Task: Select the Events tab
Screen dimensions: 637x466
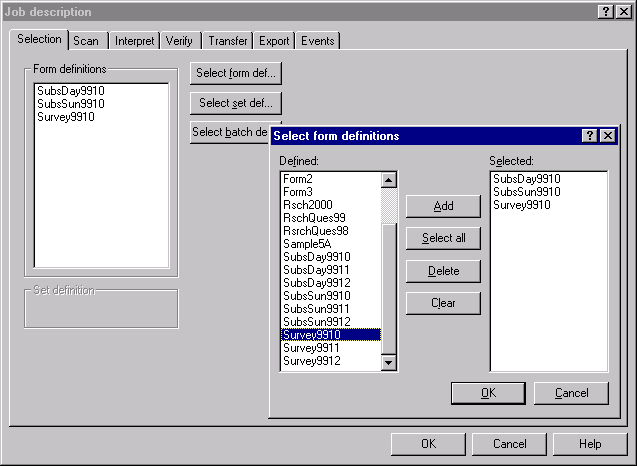Action: (x=317, y=41)
